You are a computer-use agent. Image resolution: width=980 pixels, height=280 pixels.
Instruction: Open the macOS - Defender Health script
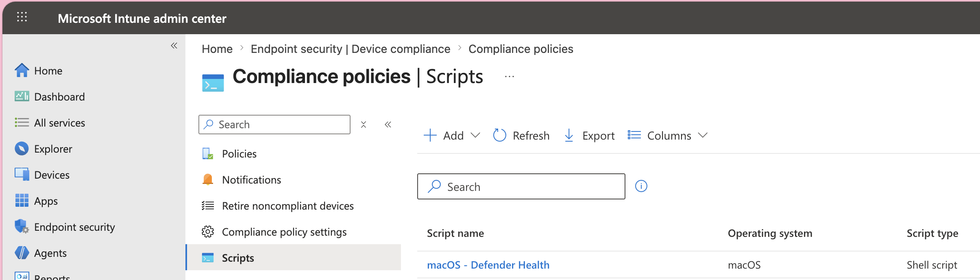pos(488,265)
